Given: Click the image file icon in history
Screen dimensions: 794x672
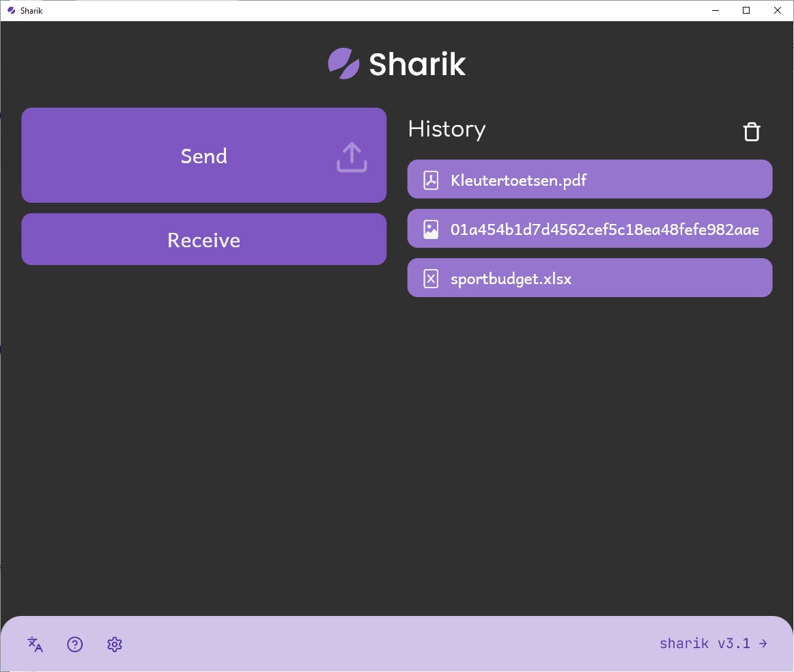Looking at the screenshot, I should tap(430, 229).
